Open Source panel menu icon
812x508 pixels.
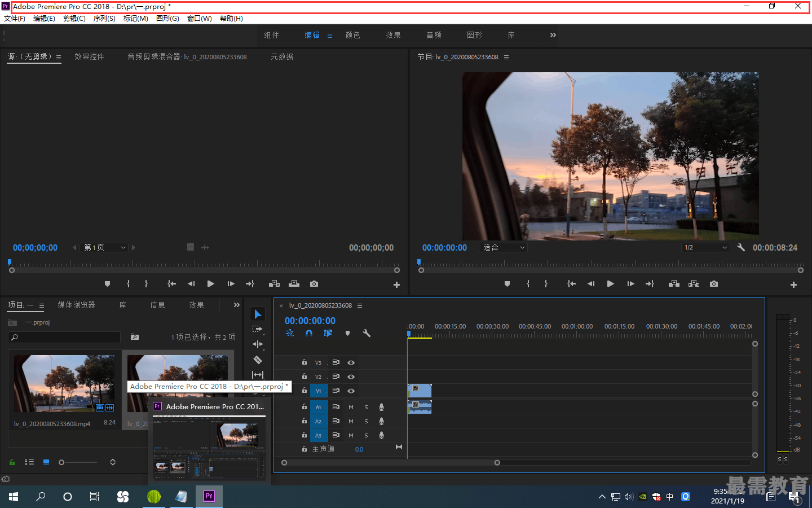59,57
